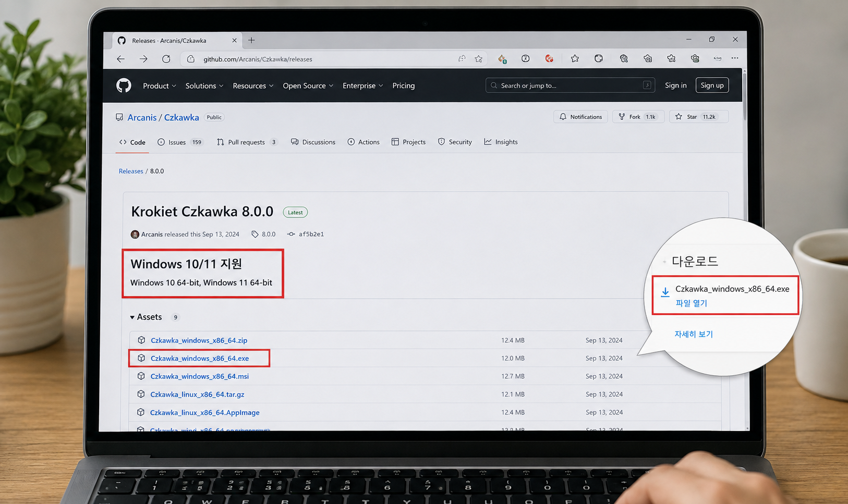848x504 pixels.
Task: Click the Search or jump to field
Action: [570, 85]
